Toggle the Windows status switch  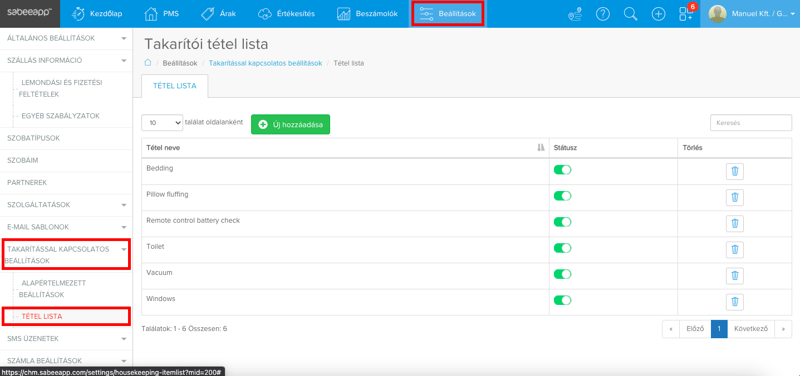562,300
